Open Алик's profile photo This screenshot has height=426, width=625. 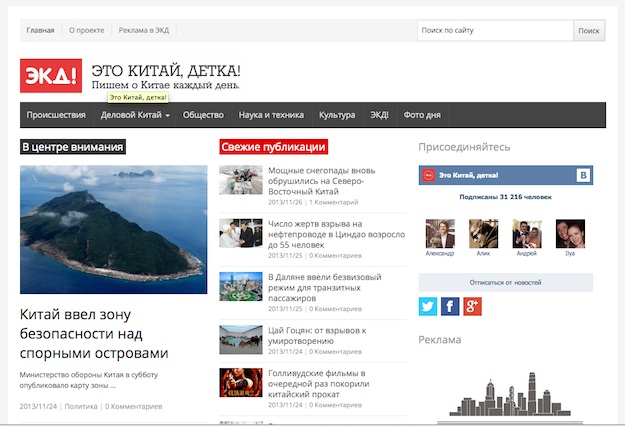pos(483,234)
